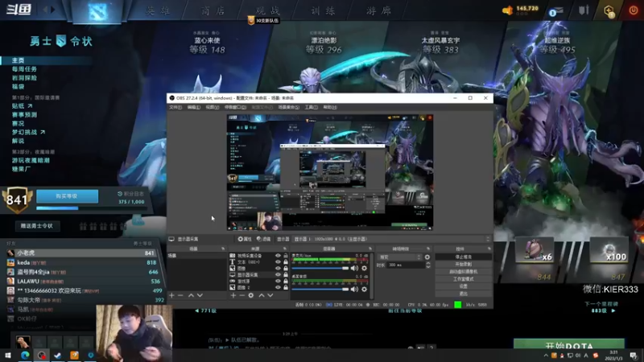Move scene up arrow in OBS scenes panel

191,295
